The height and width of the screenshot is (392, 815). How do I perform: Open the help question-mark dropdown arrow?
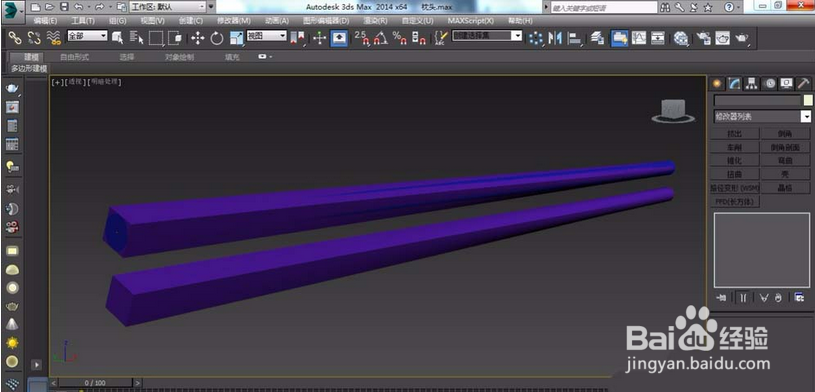point(739,7)
